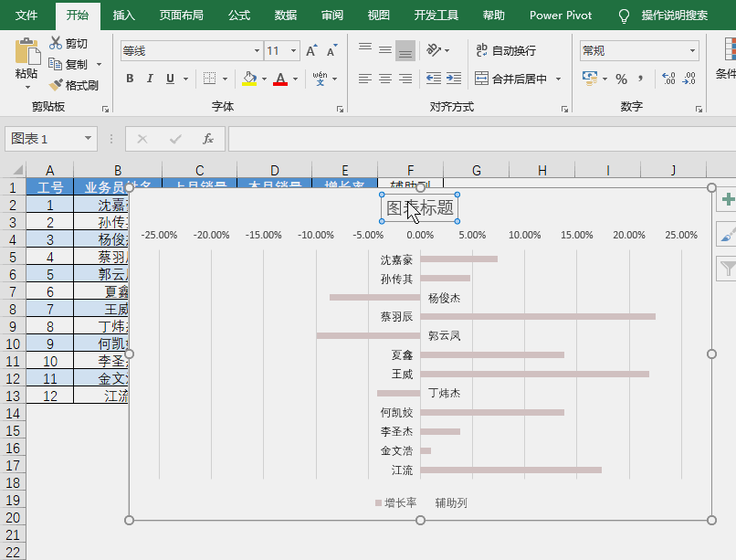This screenshot has width=736, height=560.
Task: Expand the underline style dropdown arrow
Action: point(186,79)
